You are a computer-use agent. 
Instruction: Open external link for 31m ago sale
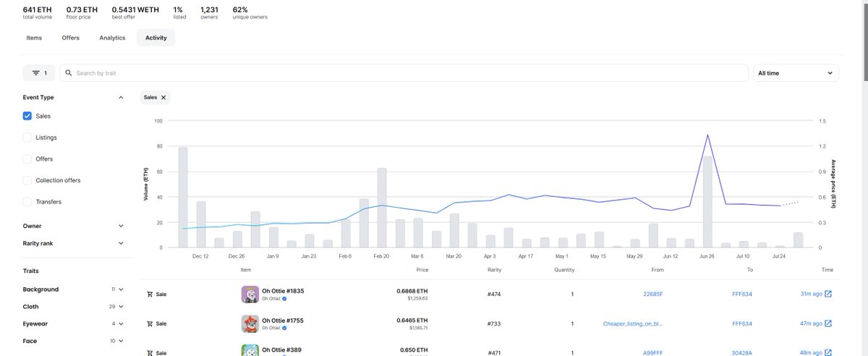(828, 294)
